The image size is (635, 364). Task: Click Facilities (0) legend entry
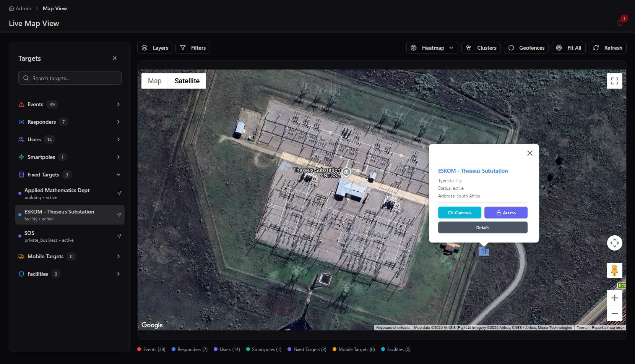point(396,349)
